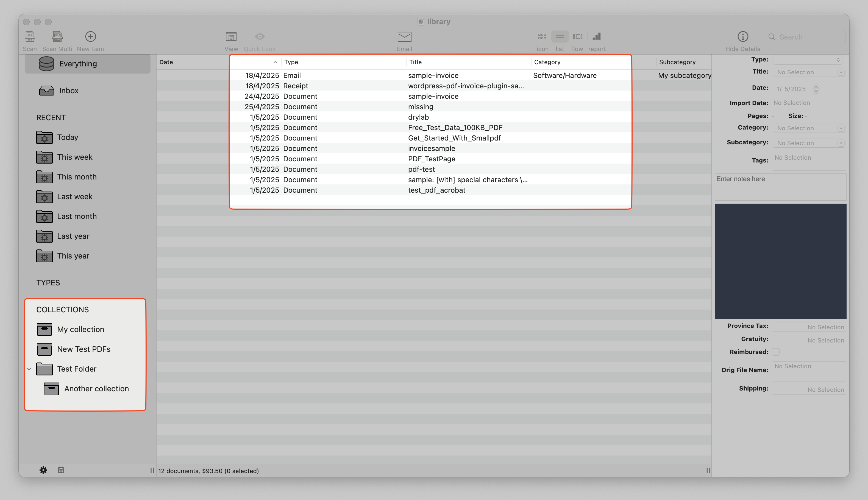The height and width of the screenshot is (500, 868).
Task: Toggle the Reimbursed checkbox
Action: pyautogui.click(x=775, y=352)
